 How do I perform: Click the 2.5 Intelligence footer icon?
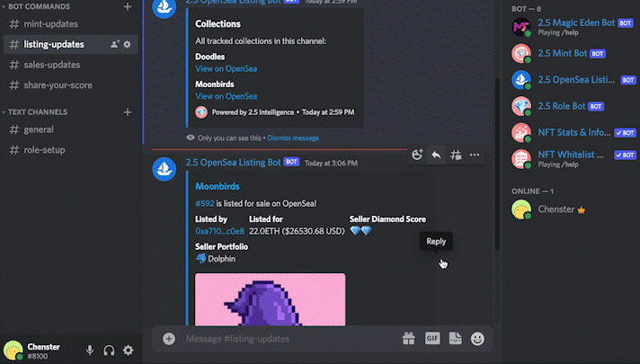click(x=201, y=112)
